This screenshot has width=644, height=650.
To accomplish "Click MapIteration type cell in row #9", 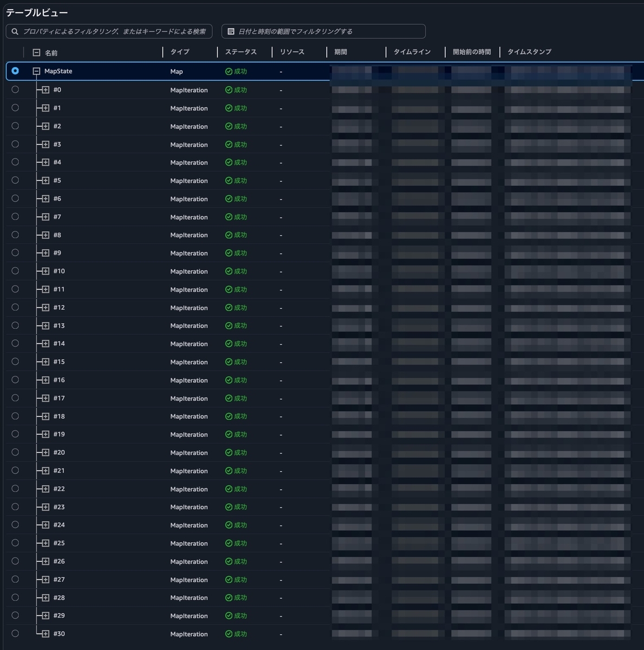I will (x=189, y=253).
